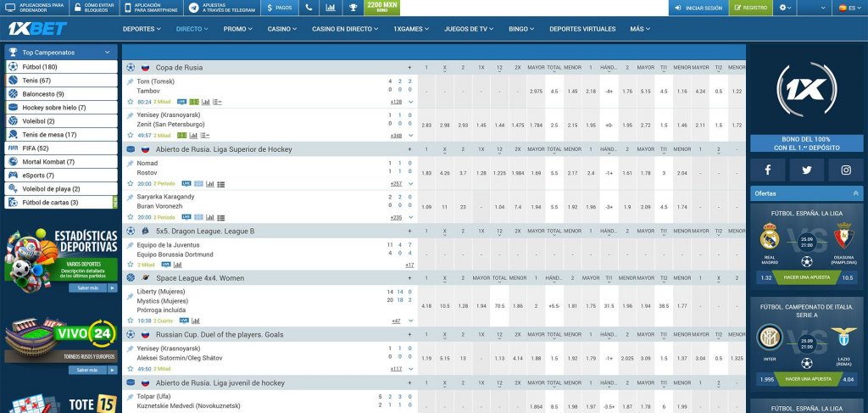Open stats chart icon for Yenisey vs Zenit
This screenshot has width=868, height=413.
coord(193,135)
